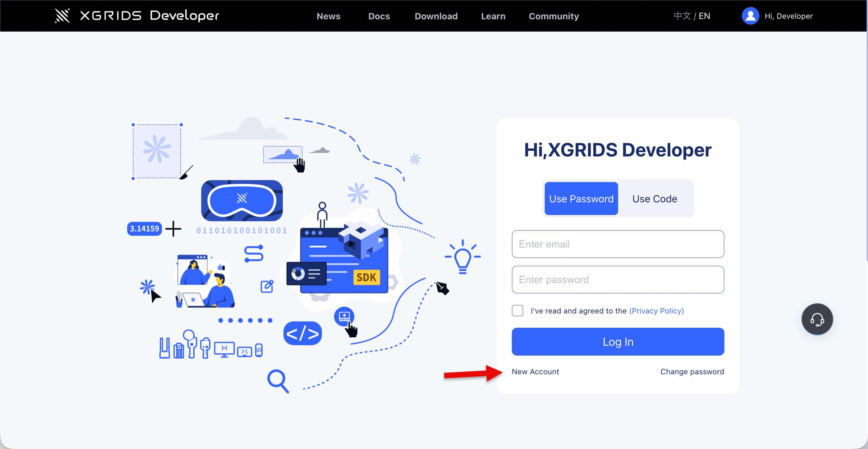Tick the Privacy Policy agreement checkbox

click(x=517, y=310)
